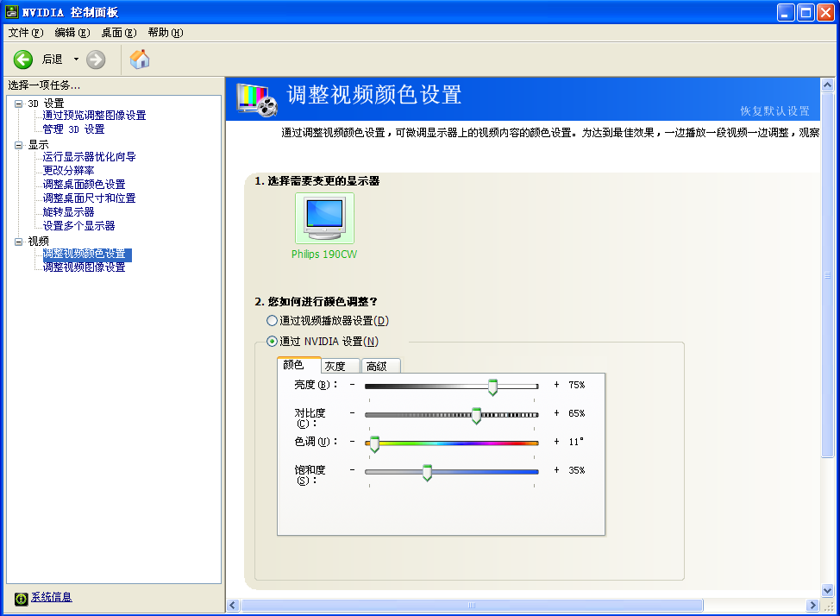
Task: Click the NVIDIA logo in title bar
Action: pos(12,11)
